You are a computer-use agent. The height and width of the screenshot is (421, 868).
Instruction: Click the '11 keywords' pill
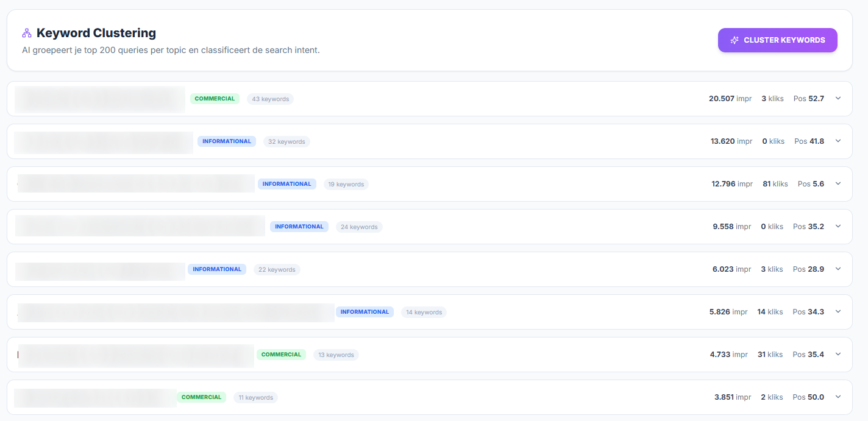255,397
